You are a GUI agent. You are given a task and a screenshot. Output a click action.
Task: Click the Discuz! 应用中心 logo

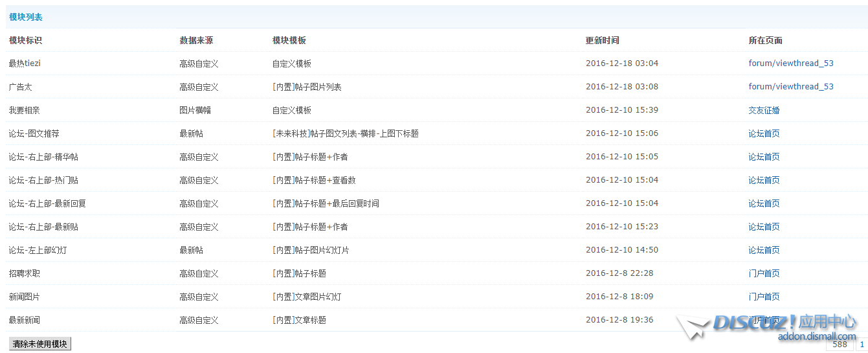pyautogui.click(x=770, y=323)
